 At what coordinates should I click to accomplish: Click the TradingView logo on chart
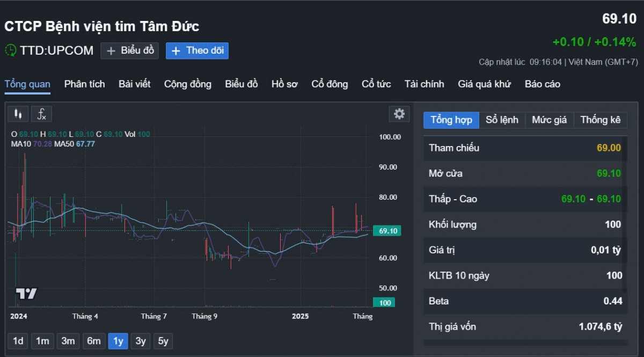pyautogui.click(x=26, y=294)
